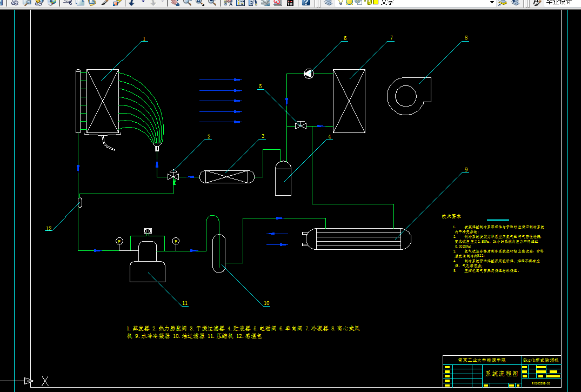Select the Match Properties brush icon
The width and height of the screenshot is (581, 392).
(105, 2)
